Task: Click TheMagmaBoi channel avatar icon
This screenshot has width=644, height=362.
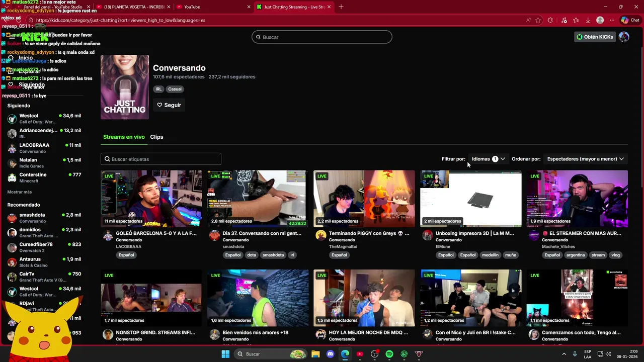Action: tap(321, 235)
